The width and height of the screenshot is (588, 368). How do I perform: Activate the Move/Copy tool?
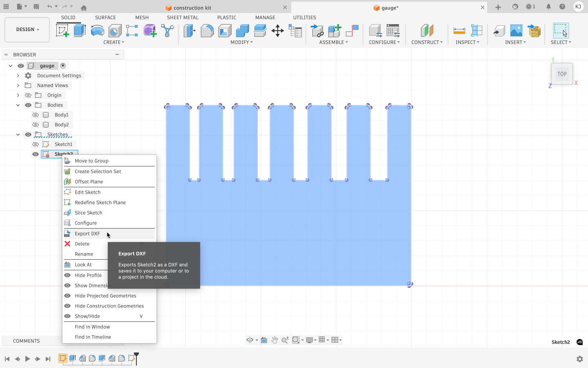(277, 31)
